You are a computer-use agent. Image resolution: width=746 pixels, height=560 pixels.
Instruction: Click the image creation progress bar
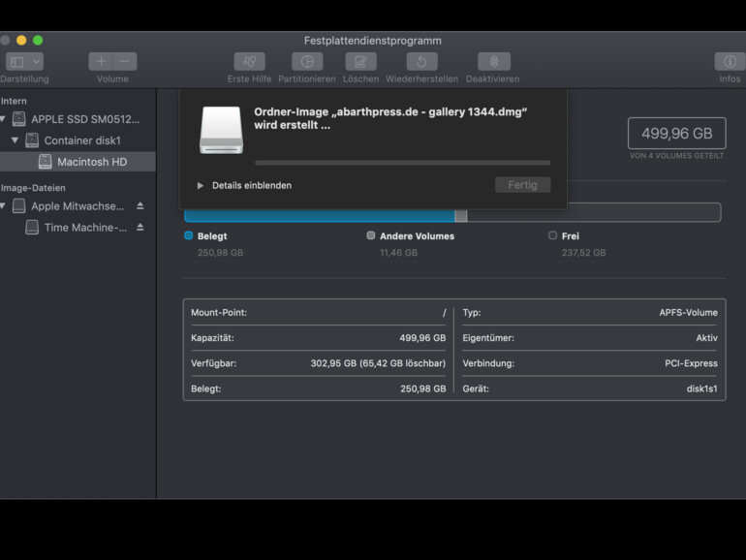[x=402, y=163]
